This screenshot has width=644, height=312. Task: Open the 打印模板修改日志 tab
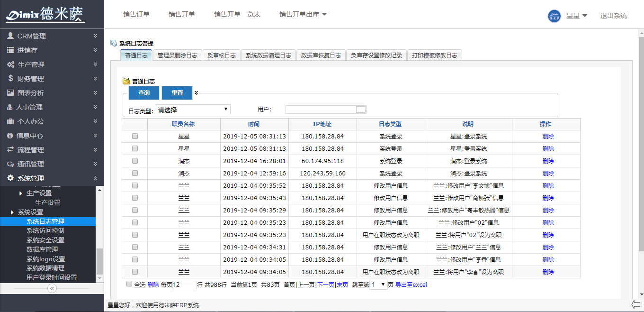pos(435,55)
